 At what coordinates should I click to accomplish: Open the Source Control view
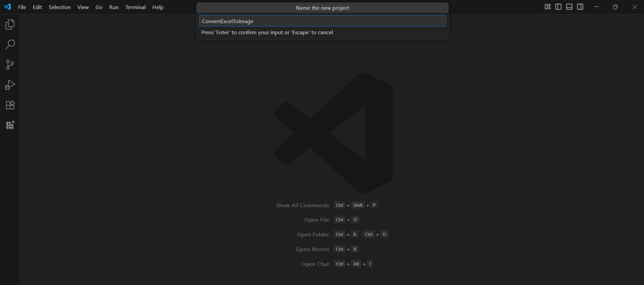tap(10, 65)
